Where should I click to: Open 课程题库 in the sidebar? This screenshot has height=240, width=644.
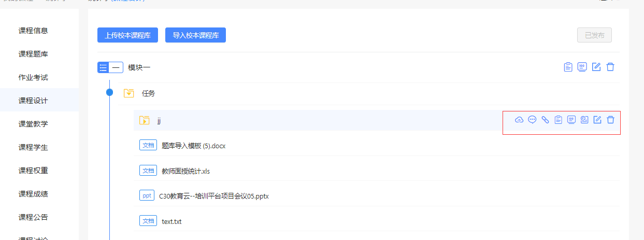tap(33, 54)
